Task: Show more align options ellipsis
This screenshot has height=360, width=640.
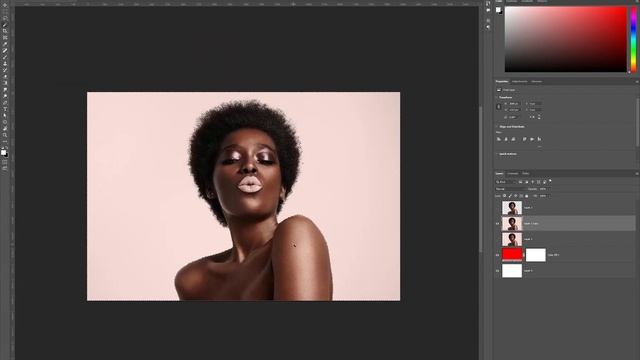Action: click(540, 146)
